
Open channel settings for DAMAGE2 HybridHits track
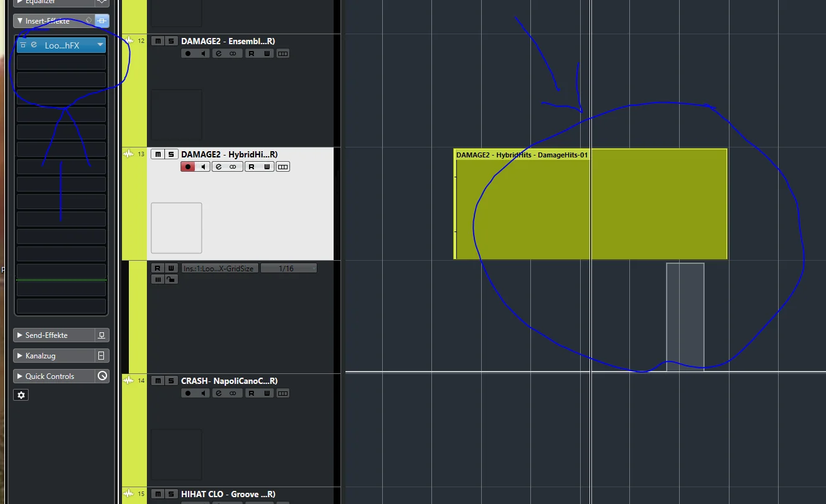[x=218, y=167]
